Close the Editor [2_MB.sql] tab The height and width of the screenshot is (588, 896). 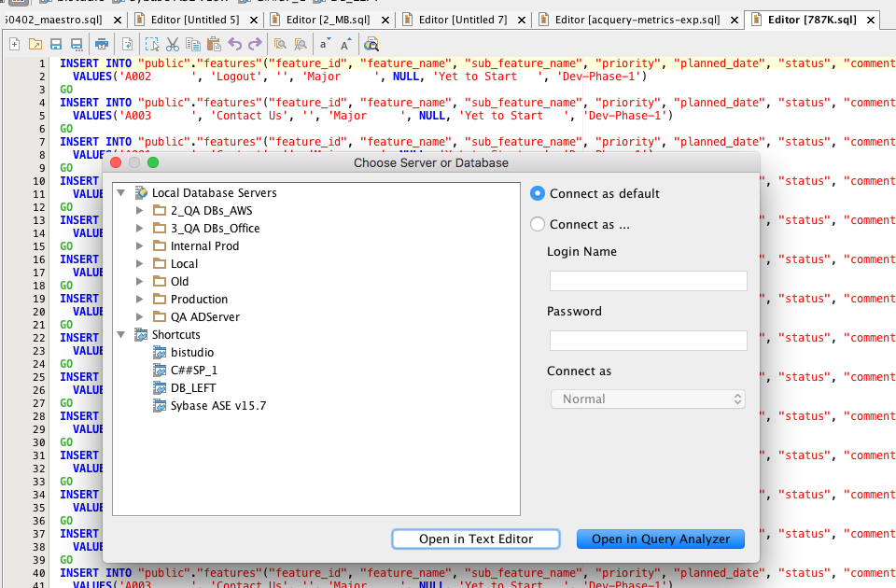coord(385,20)
